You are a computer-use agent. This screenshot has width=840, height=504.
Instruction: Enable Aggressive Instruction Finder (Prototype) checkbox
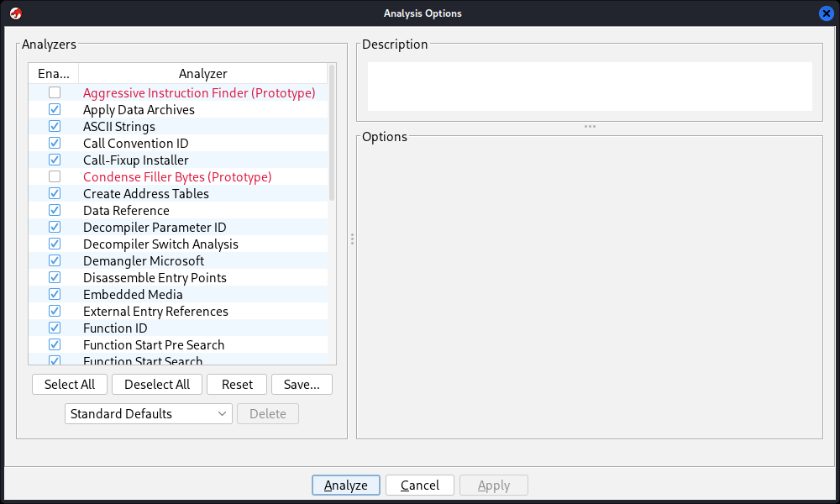click(x=55, y=92)
